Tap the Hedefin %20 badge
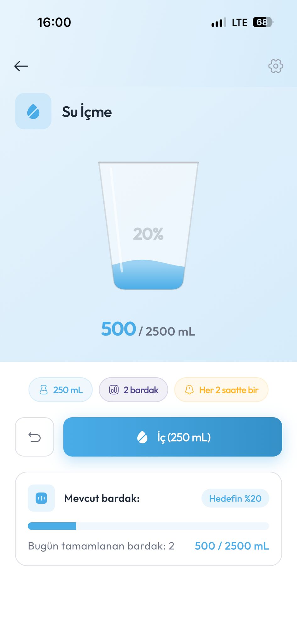Image resolution: width=297 pixels, height=644 pixels. (x=235, y=498)
